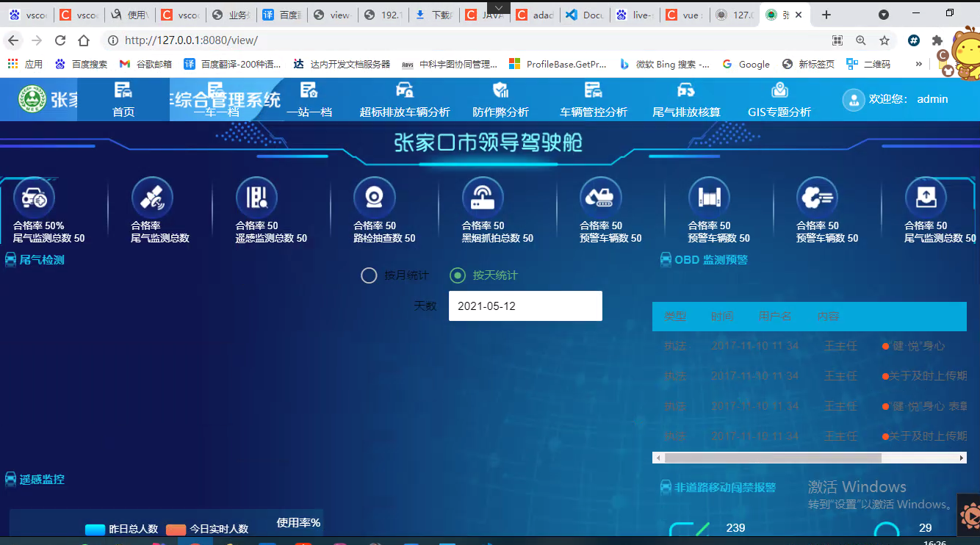Open the 路检抽查 camera stat icon
This screenshot has height=545, width=980.
tap(374, 197)
